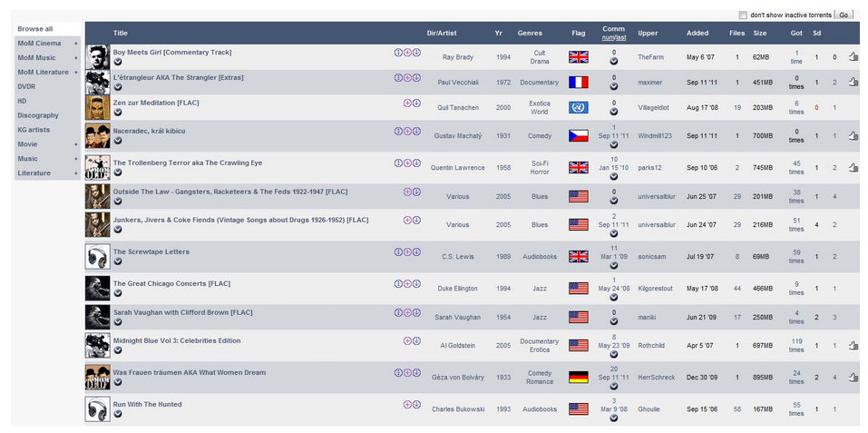Tick the don't show inactive torrents checkbox
This screenshot has height=433, width=868.
[x=743, y=15]
